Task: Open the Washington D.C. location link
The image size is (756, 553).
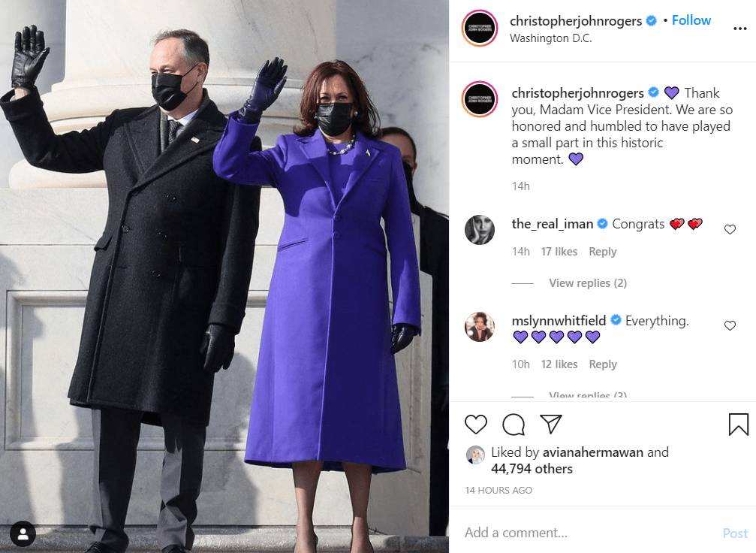Action: point(550,38)
